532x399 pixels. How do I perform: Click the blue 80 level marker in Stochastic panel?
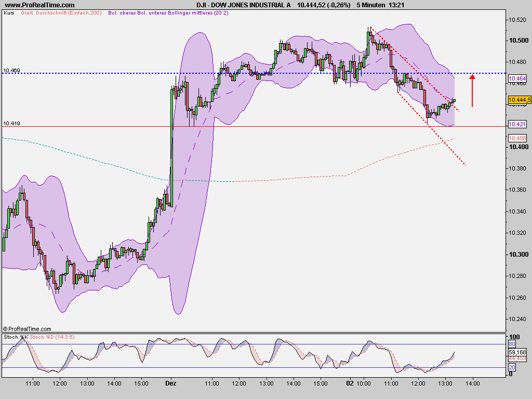click(511, 344)
